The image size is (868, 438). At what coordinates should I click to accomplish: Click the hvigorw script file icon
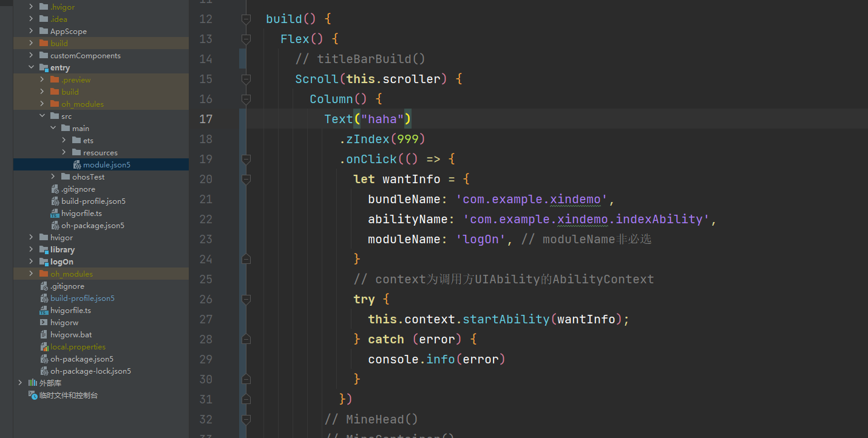(44, 323)
